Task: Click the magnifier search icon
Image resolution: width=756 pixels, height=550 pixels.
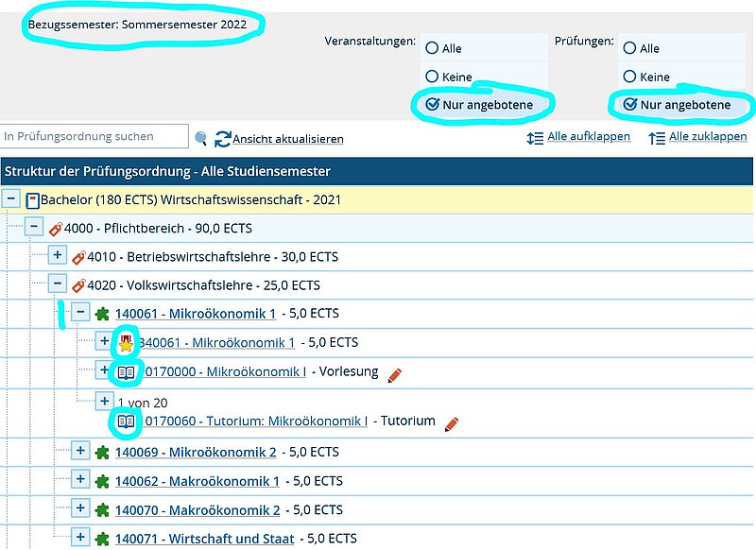Action: 201,139
